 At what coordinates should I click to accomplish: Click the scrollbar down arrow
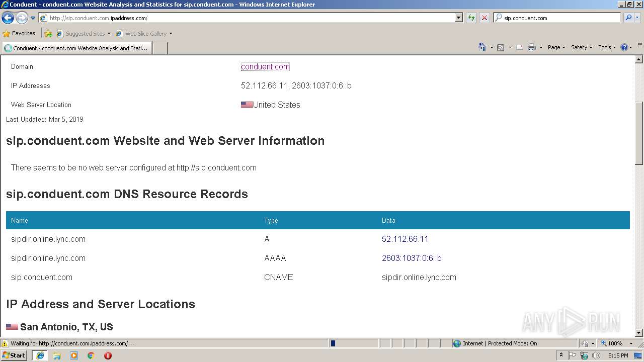click(639, 333)
